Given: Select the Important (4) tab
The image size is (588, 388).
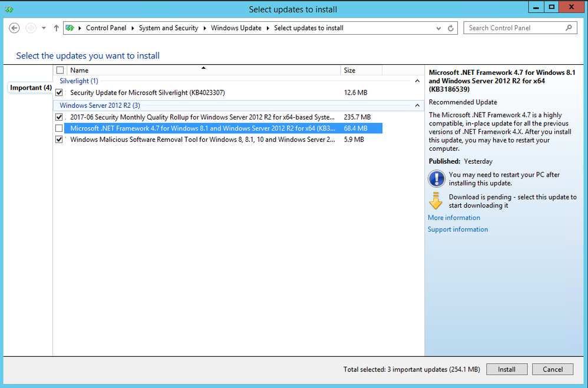Looking at the screenshot, I should click(29, 87).
